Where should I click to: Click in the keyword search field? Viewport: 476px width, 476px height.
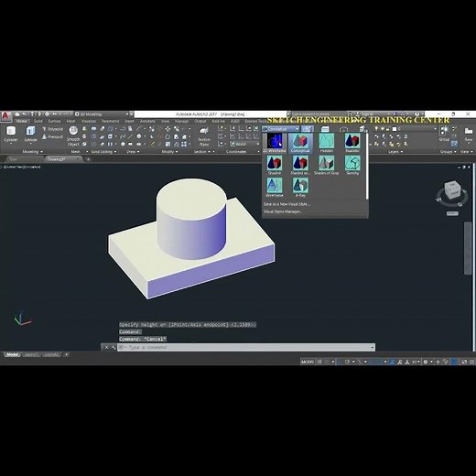318,114
